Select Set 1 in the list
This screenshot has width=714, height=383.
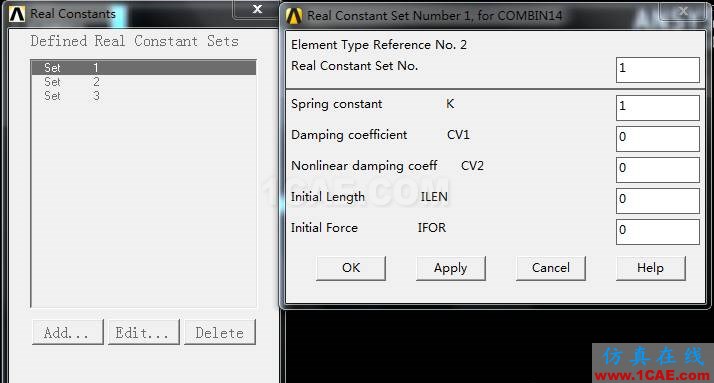pyautogui.click(x=143, y=68)
